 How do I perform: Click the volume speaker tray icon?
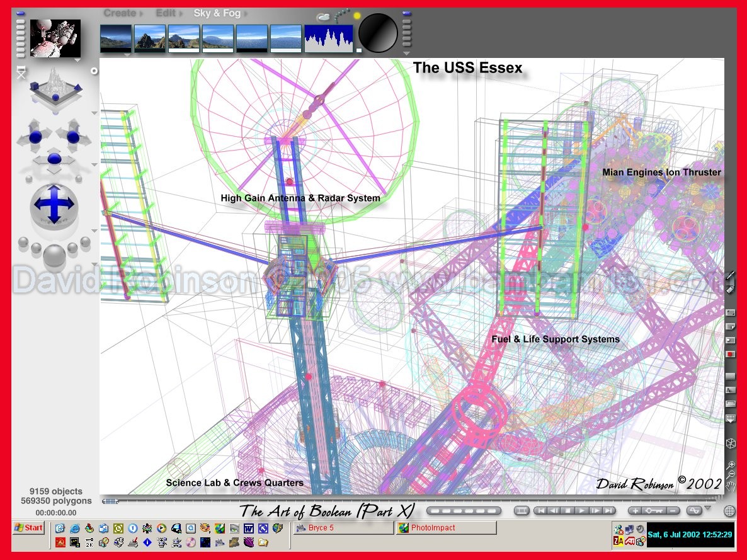click(x=640, y=529)
